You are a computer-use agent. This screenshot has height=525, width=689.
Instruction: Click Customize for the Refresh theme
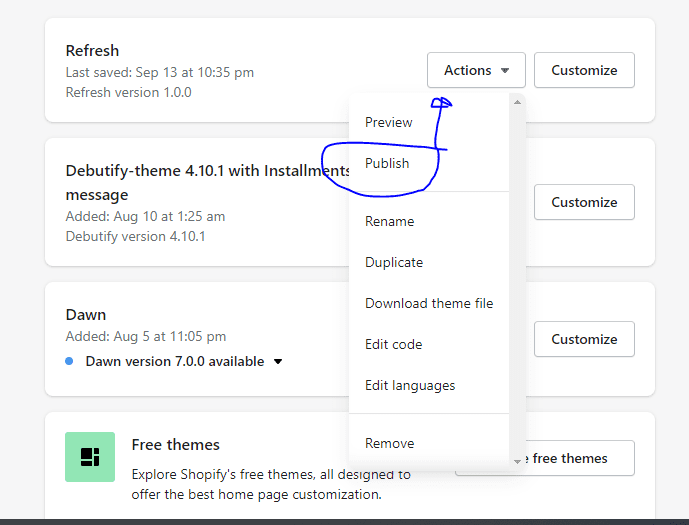584,70
